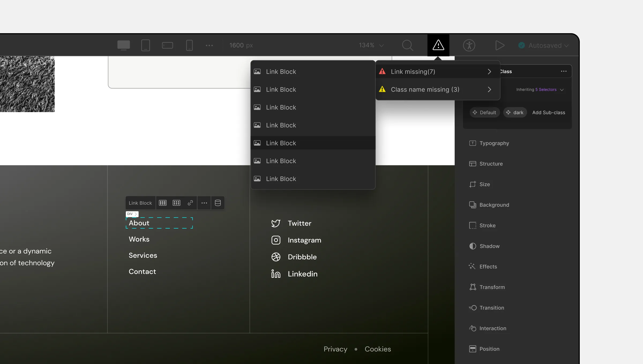Viewport: 643px width, 364px height.
Task: Click the warning/issues triangle icon
Action: tap(438, 45)
